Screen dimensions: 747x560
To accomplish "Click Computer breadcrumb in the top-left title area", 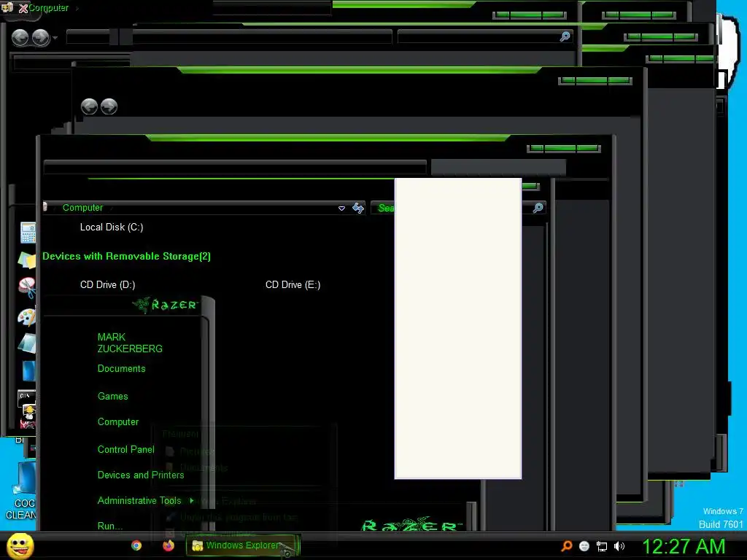I will [x=49, y=7].
